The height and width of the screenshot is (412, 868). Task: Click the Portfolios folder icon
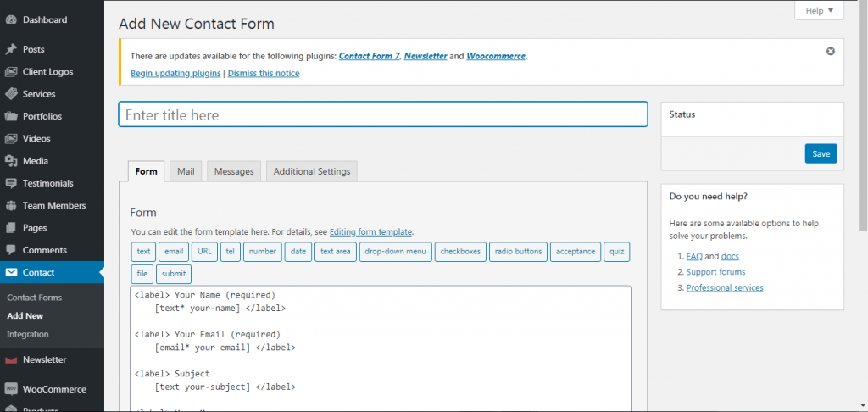tap(11, 116)
